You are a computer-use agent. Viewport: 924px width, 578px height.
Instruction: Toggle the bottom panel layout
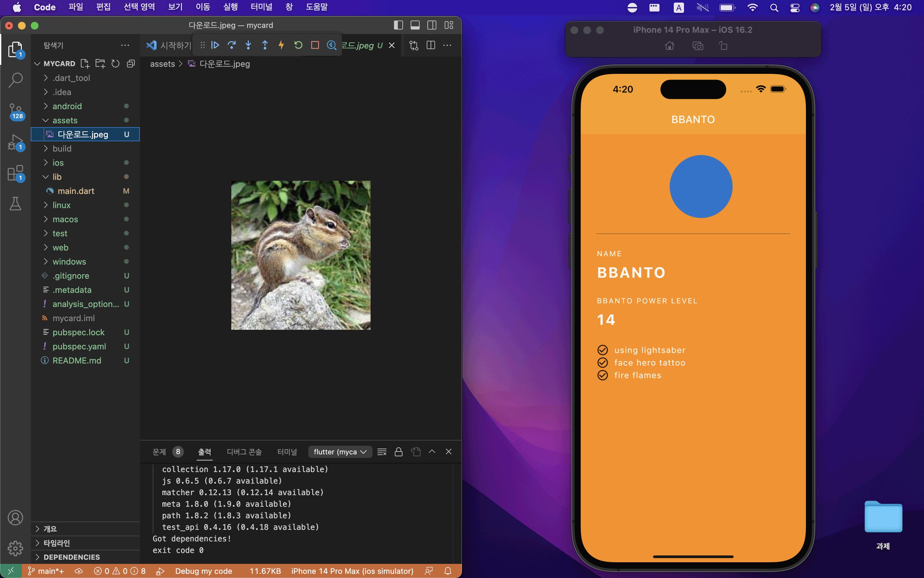click(x=415, y=25)
